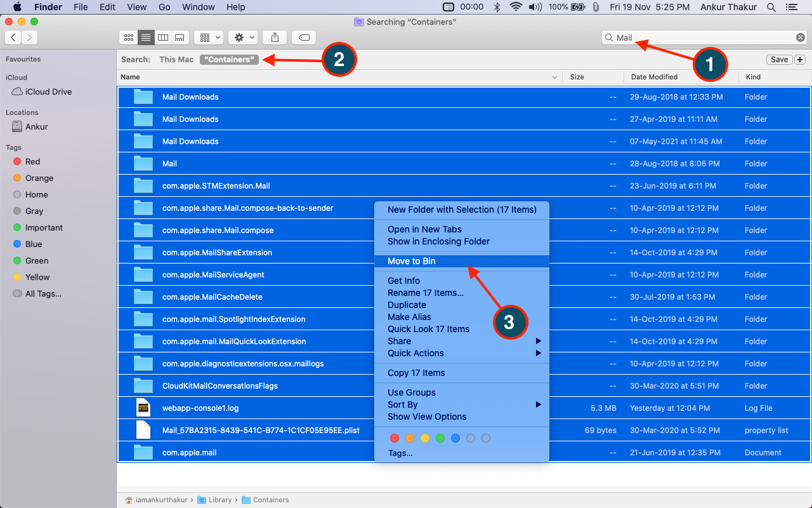This screenshot has width=812, height=508.
Task: Choose Move to Bin from context menu
Action: click(462, 261)
